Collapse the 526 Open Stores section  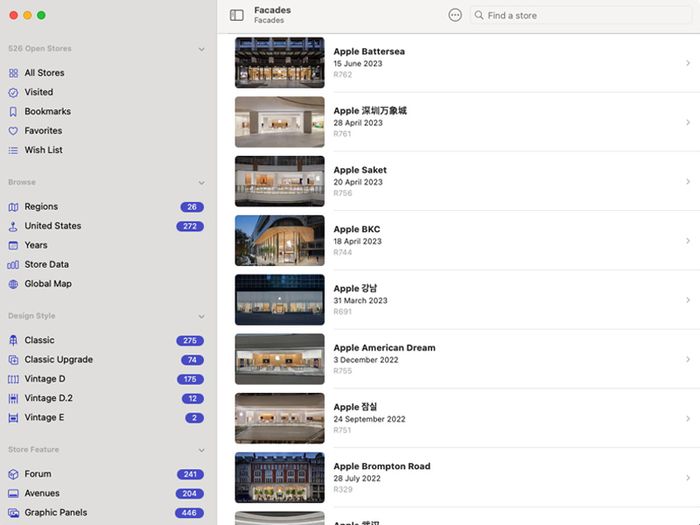coord(201,49)
